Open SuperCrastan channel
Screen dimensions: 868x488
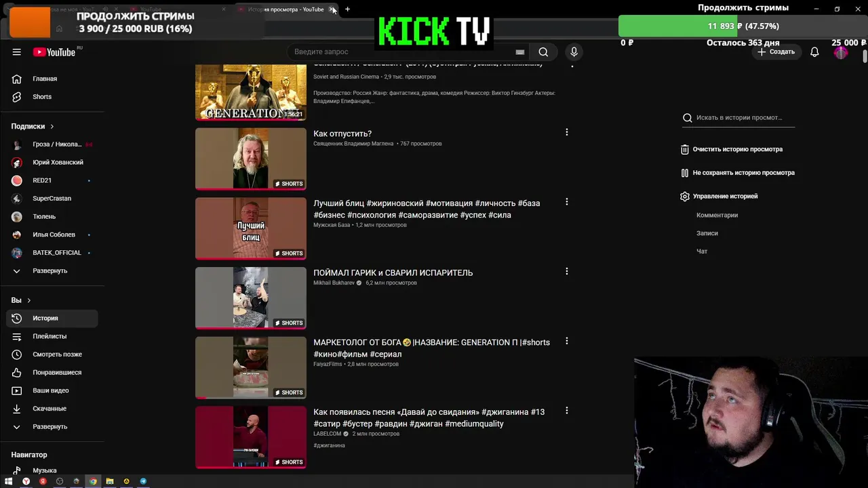[x=52, y=199]
